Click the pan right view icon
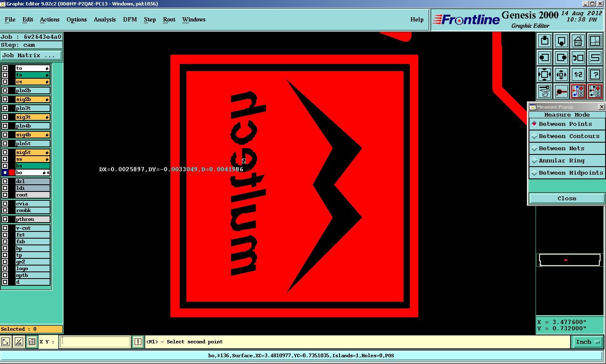 (x=561, y=58)
